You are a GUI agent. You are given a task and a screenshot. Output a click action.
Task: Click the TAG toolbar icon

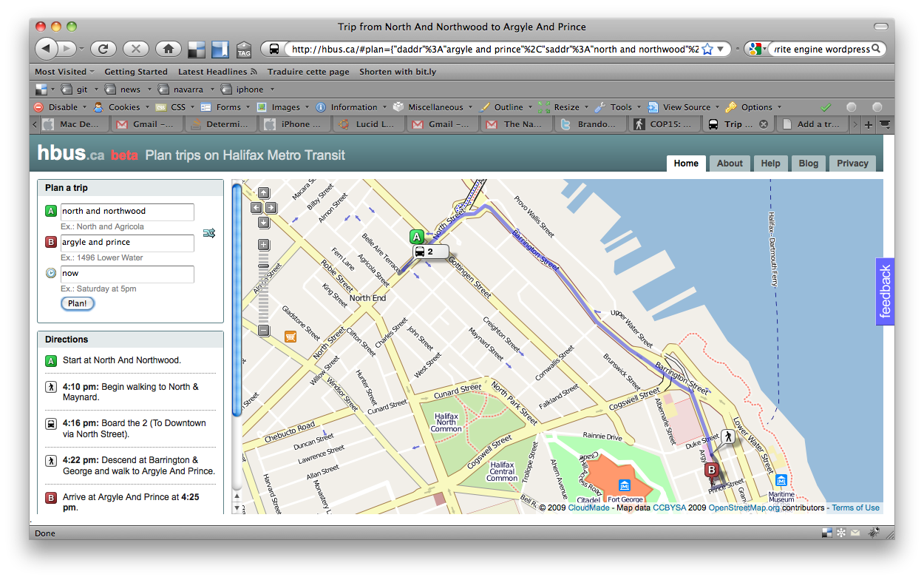(244, 50)
